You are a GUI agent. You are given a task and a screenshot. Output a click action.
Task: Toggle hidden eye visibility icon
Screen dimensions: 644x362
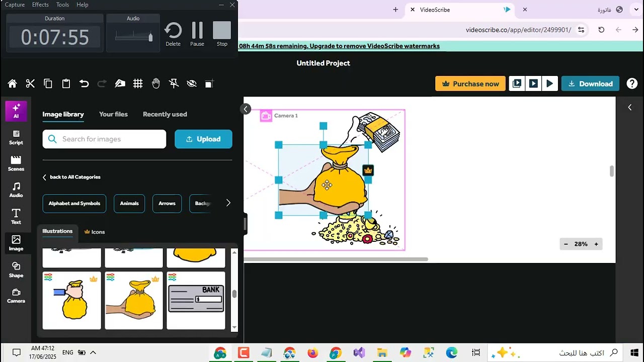click(x=192, y=84)
